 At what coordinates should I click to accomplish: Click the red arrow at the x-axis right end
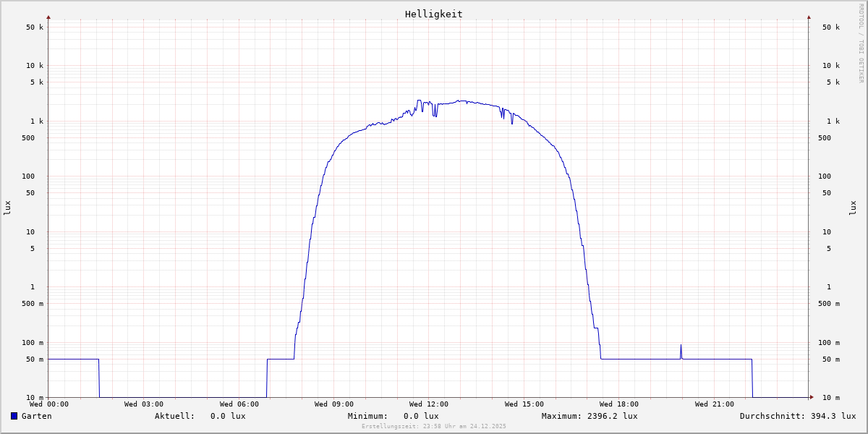[x=812, y=397]
